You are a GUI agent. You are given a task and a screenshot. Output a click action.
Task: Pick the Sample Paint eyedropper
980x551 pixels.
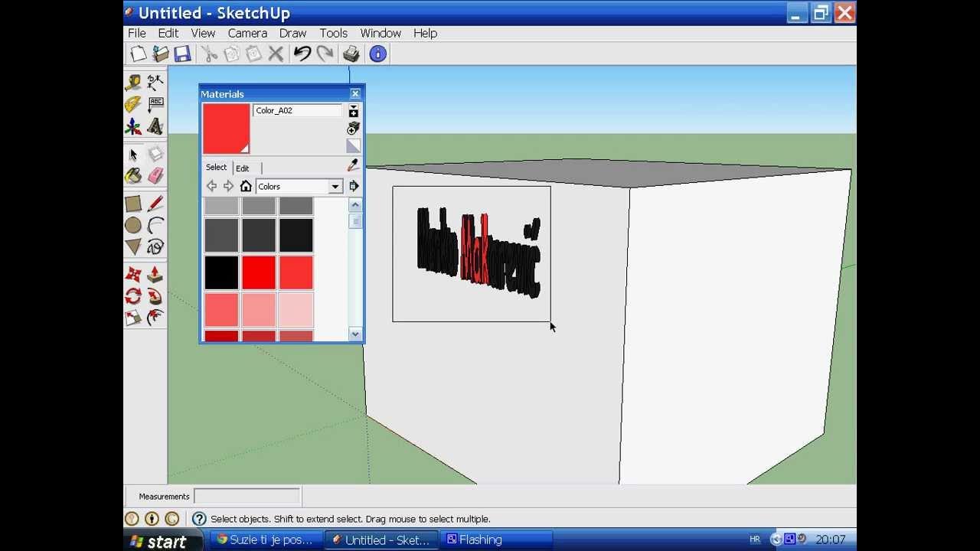[353, 165]
